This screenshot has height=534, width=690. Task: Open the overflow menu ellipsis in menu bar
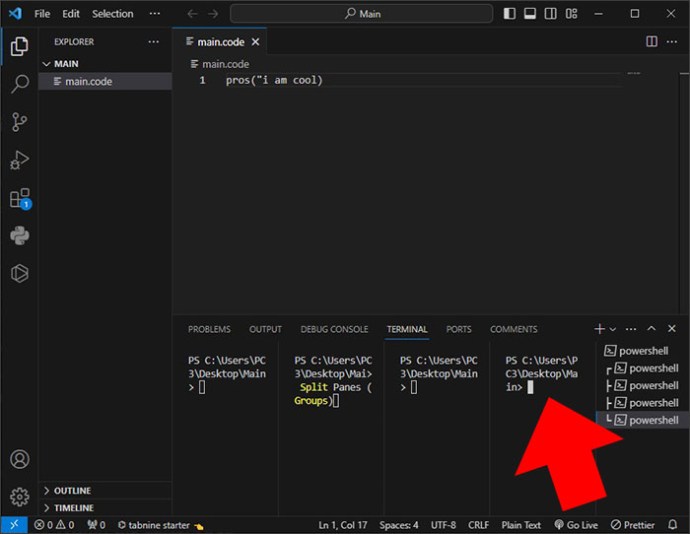(154, 14)
